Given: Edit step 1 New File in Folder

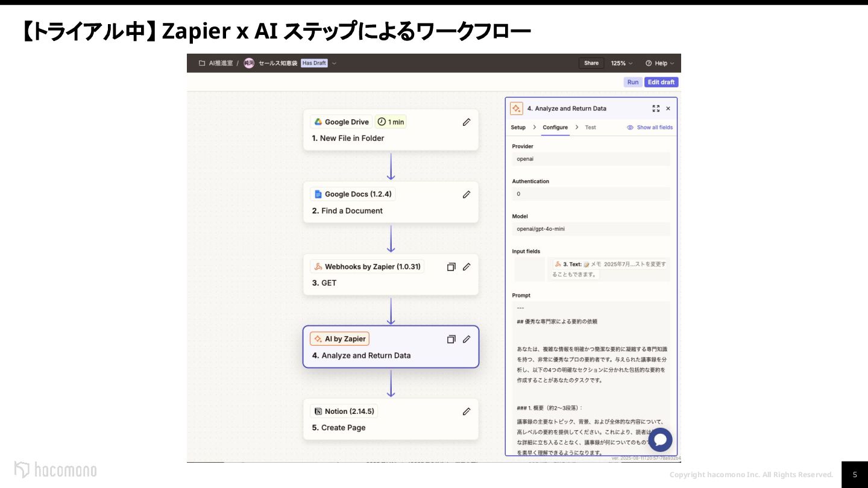Looking at the screenshot, I should (x=467, y=122).
